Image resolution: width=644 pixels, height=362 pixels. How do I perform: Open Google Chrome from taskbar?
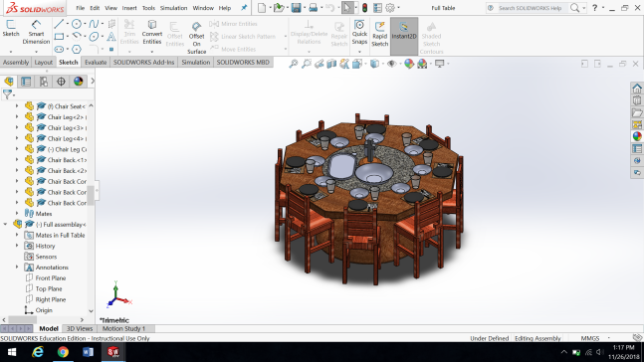pos(63,352)
